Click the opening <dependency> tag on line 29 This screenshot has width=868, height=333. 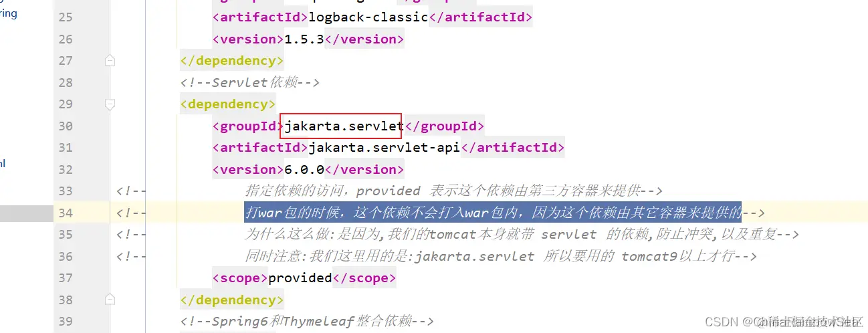click(x=228, y=104)
